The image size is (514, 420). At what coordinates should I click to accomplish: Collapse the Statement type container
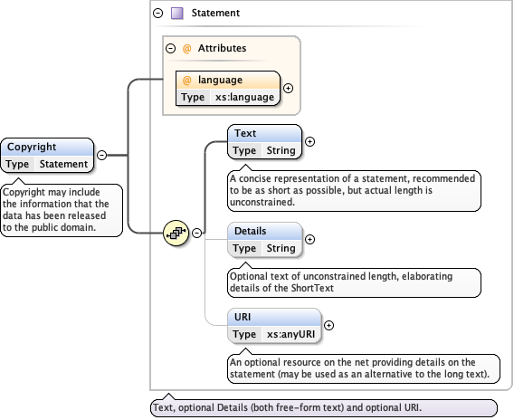pos(158,13)
